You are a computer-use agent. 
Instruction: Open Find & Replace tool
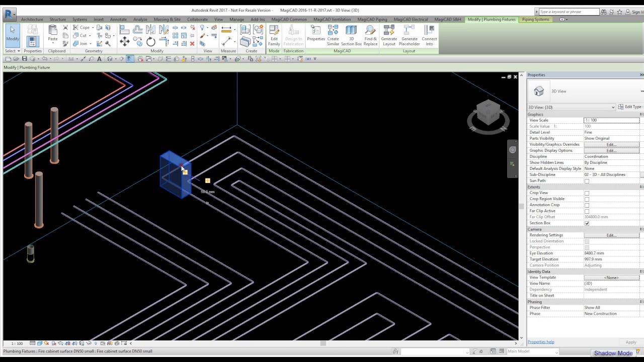click(x=370, y=35)
